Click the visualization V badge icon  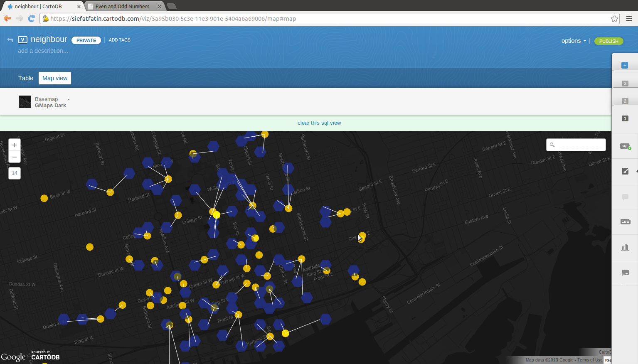pyautogui.click(x=23, y=39)
